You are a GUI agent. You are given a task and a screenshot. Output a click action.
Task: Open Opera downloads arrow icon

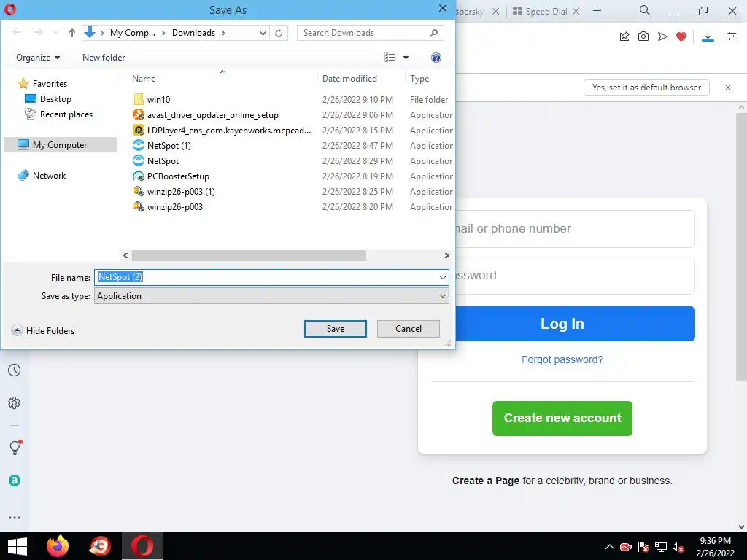click(x=708, y=36)
